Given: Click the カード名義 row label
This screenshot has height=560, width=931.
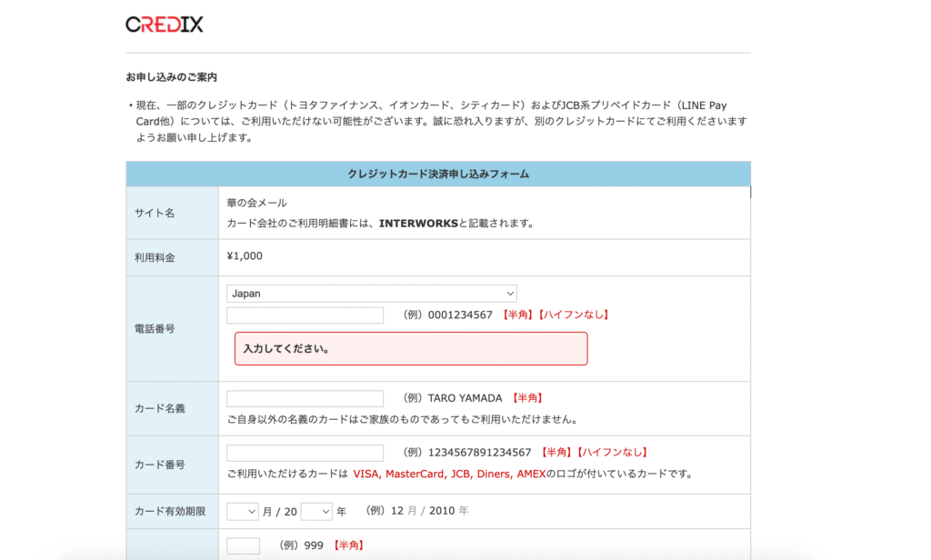Looking at the screenshot, I should pyautogui.click(x=160, y=408).
